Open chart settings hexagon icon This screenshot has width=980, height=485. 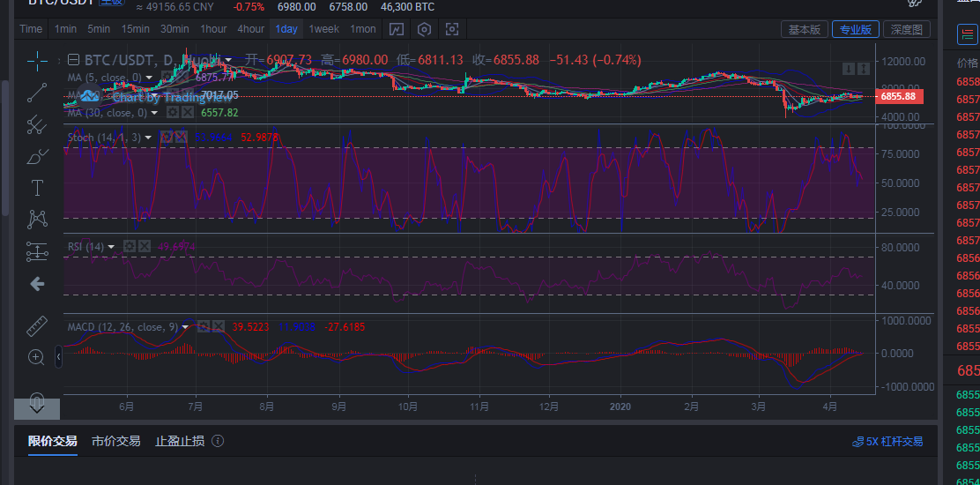pos(424,29)
